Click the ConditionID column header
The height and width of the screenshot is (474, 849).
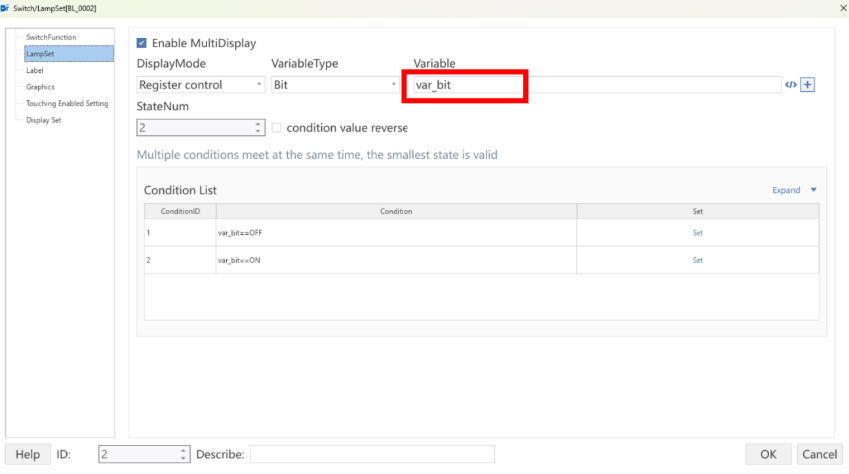click(180, 211)
